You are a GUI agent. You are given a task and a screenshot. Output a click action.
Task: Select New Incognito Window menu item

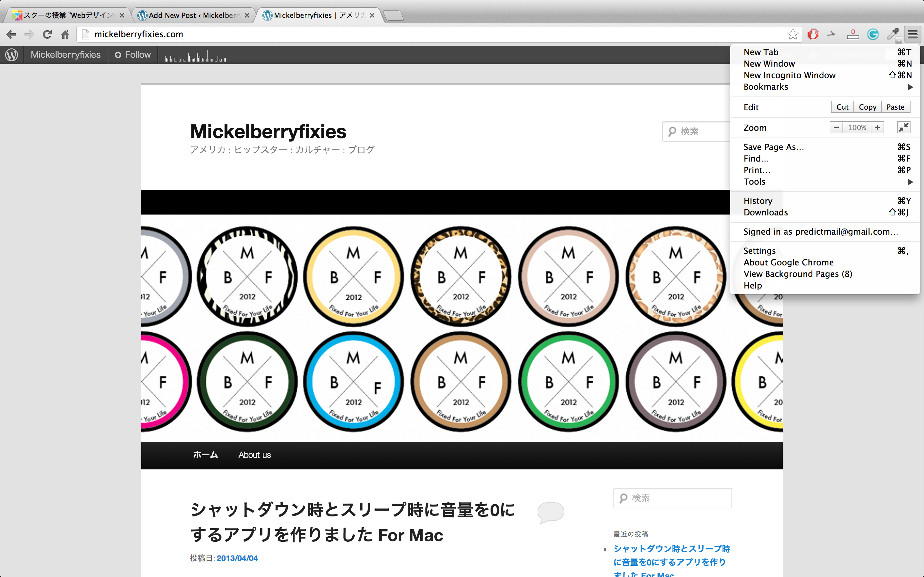[789, 75]
